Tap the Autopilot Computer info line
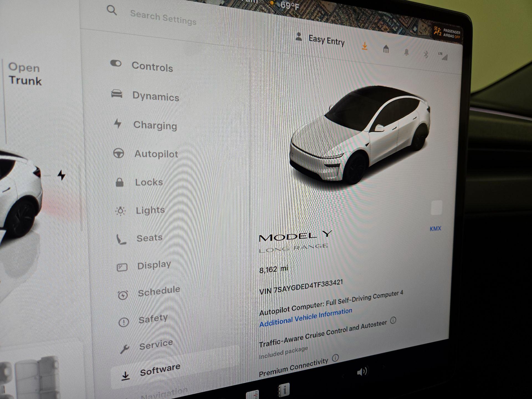The height and width of the screenshot is (399, 532). click(331, 303)
